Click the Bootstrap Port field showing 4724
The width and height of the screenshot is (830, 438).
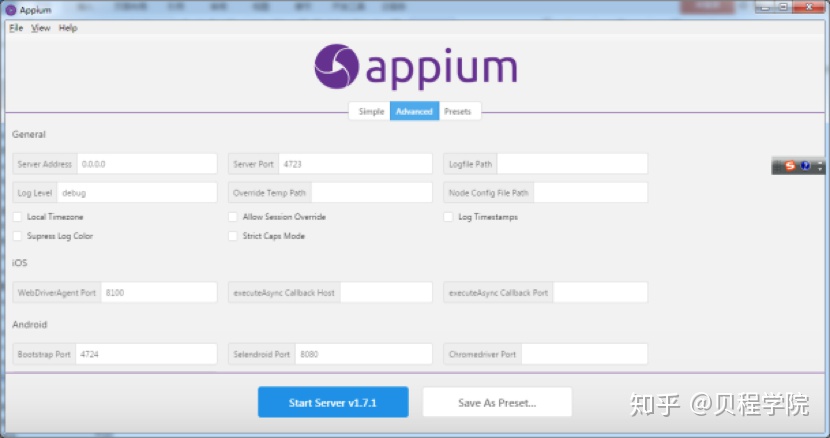(146, 354)
